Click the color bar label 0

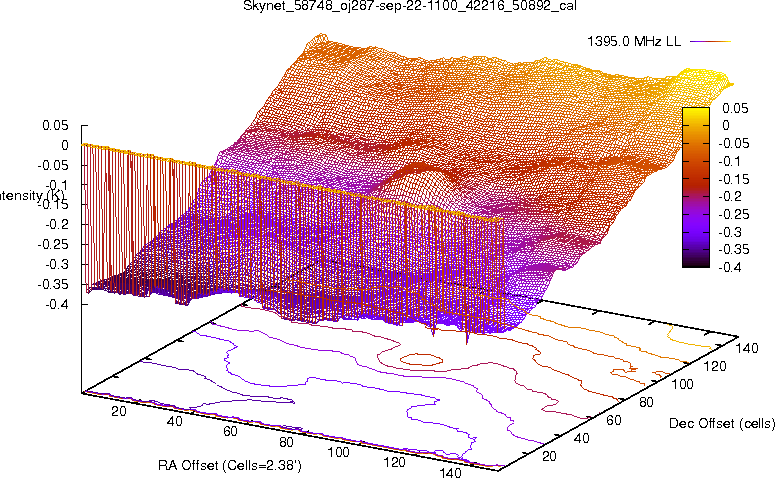[726, 126]
